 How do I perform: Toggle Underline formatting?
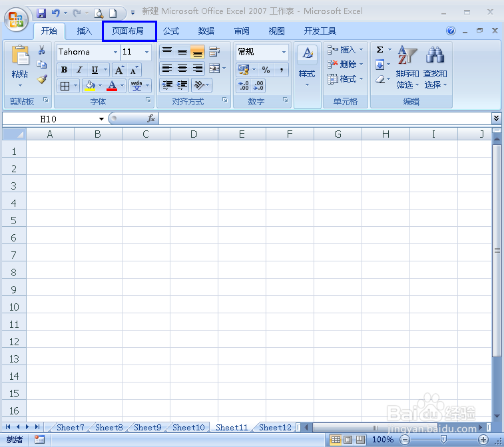(x=95, y=70)
